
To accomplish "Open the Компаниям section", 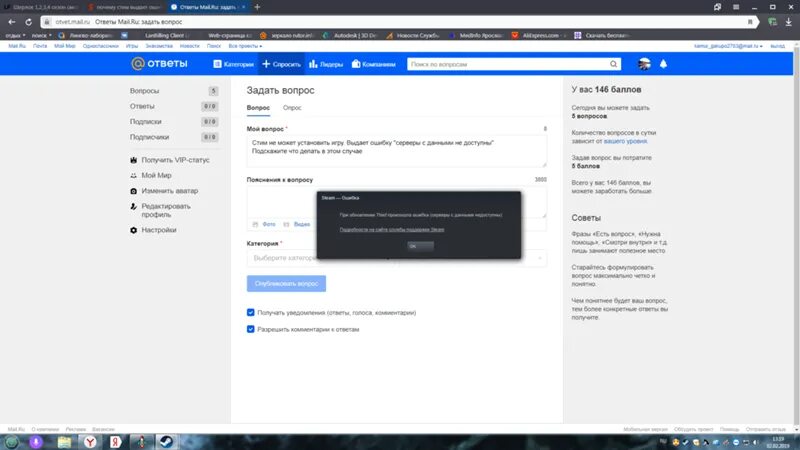I will 373,64.
